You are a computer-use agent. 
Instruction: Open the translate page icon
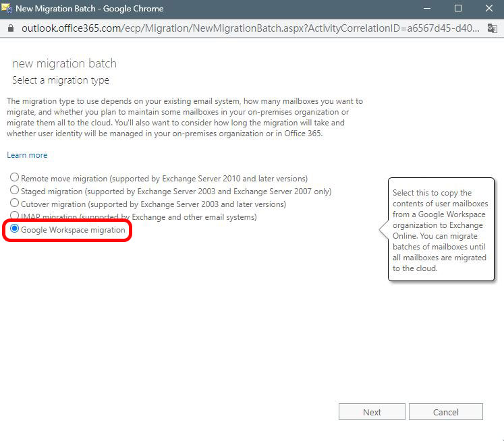[492, 28]
